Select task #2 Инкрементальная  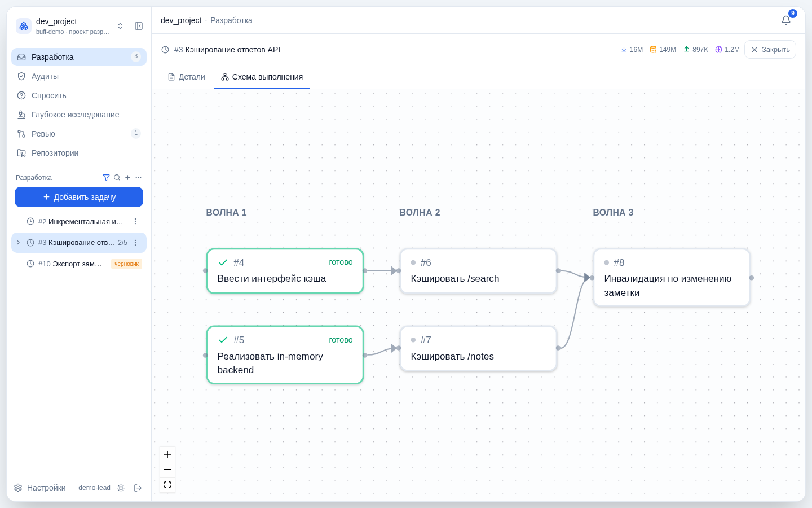click(79, 221)
